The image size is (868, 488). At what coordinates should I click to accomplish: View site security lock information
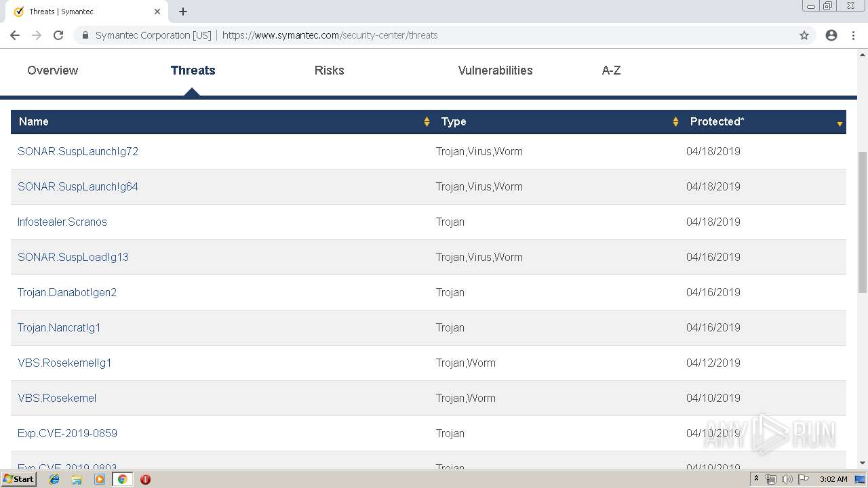[85, 35]
